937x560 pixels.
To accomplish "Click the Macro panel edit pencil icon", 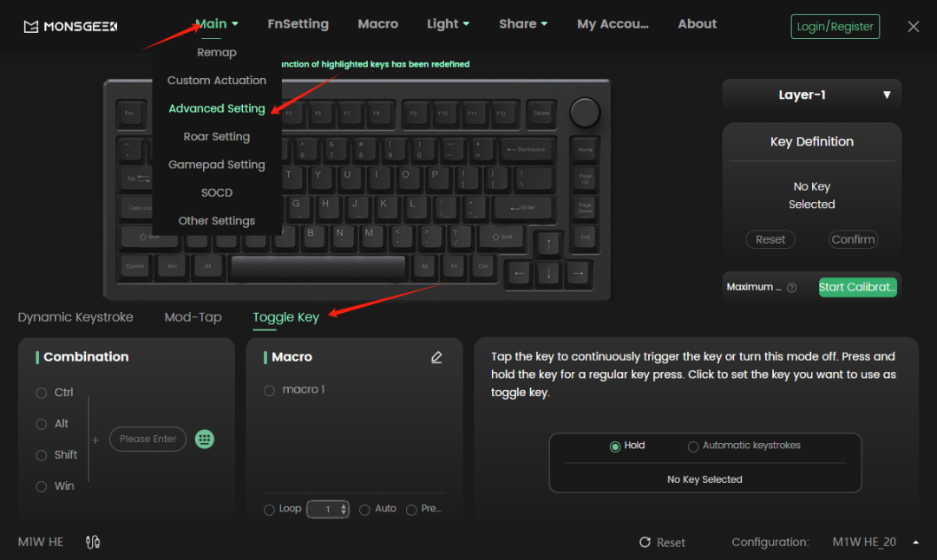I will (x=436, y=357).
